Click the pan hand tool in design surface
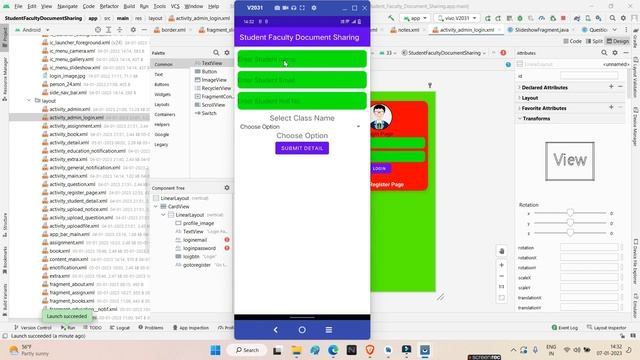The height and width of the screenshot is (360, 640). [x=502, y=251]
